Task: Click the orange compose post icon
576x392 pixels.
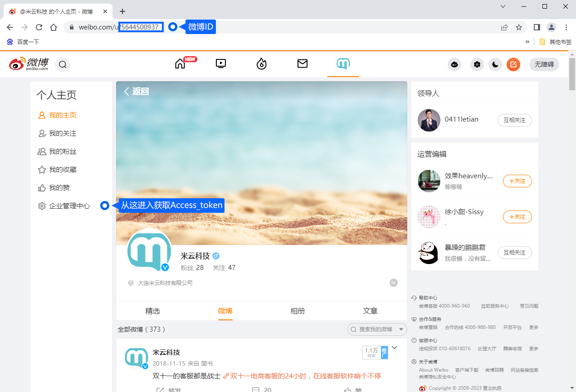Action: coord(513,64)
